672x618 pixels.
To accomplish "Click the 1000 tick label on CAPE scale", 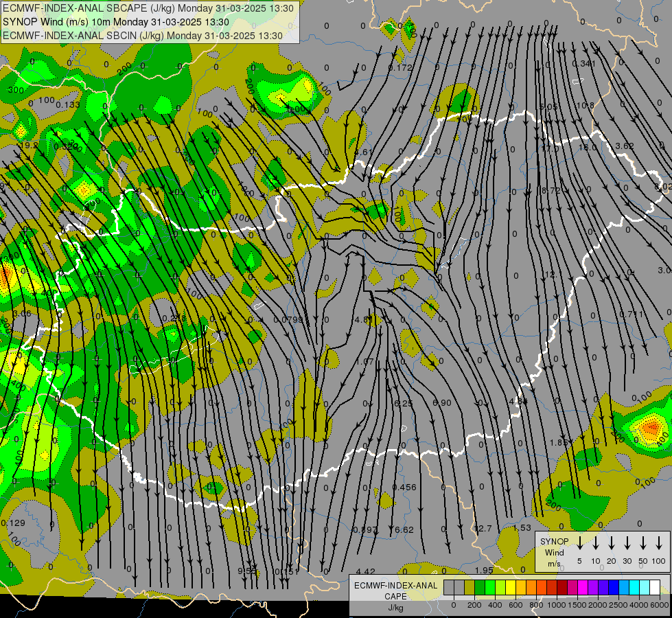I will tap(557, 605).
